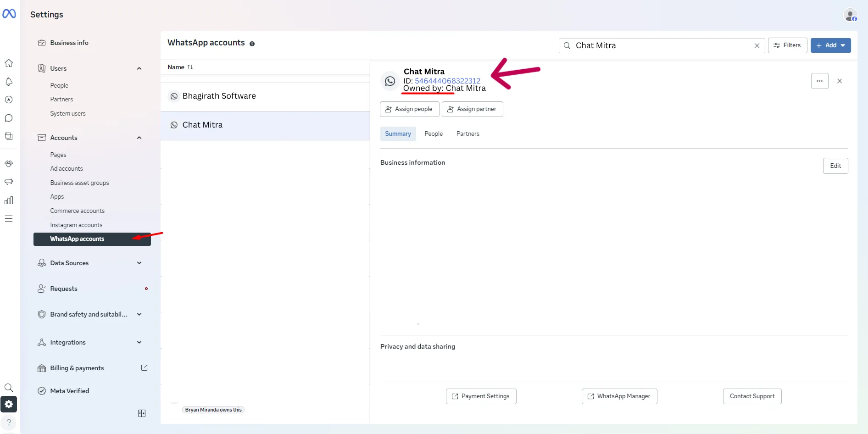Click the search magnifier in left rail
The width and height of the screenshot is (868, 434).
9,388
